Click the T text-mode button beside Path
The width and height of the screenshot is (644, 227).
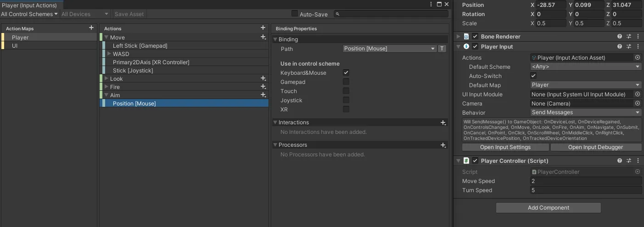(x=442, y=49)
